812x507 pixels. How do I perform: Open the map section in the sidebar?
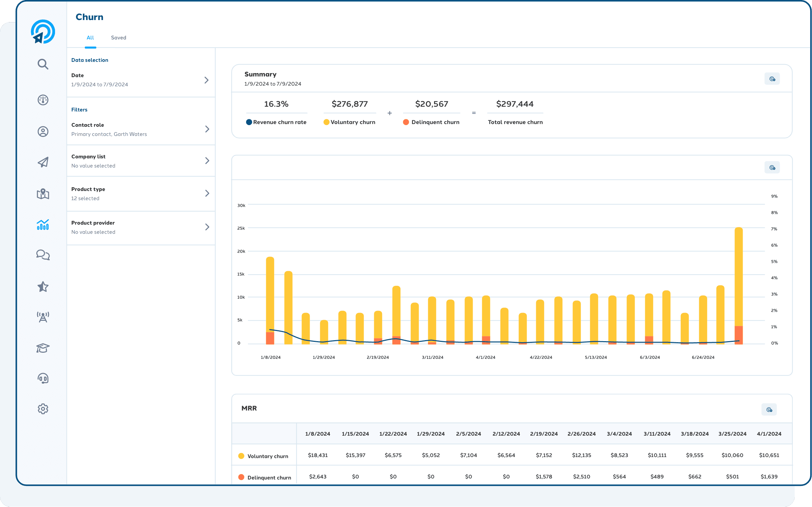[x=43, y=194]
